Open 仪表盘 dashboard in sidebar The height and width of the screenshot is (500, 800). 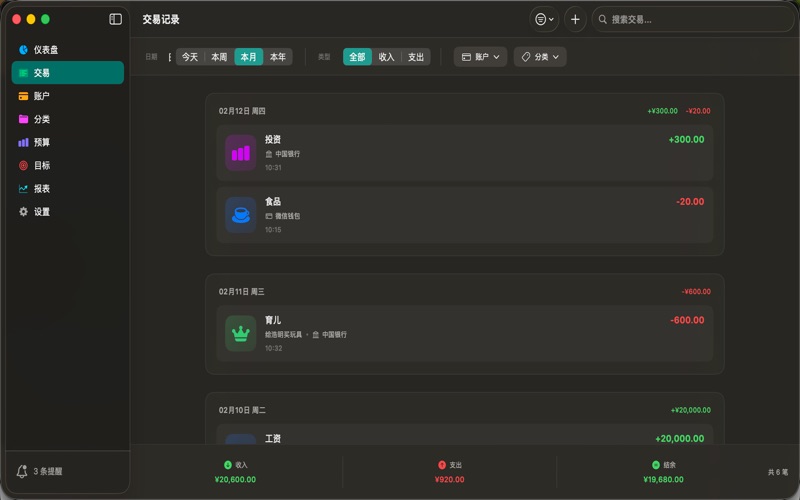pos(45,50)
